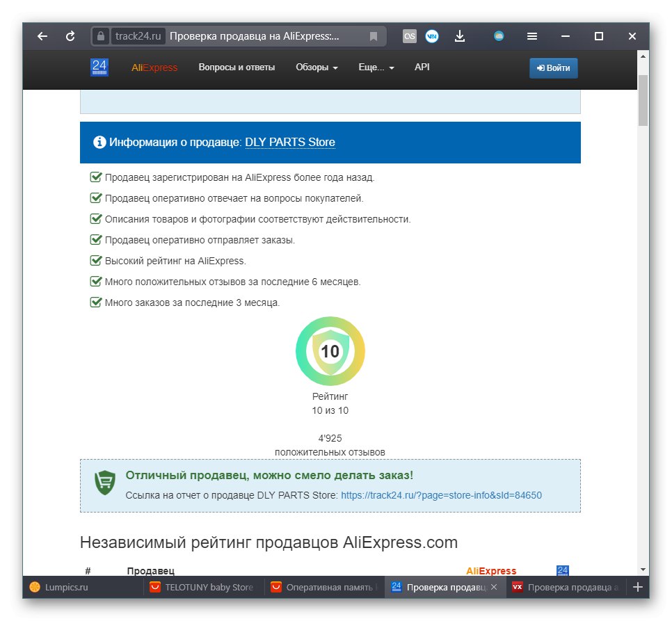Click checkmark for seller ships orders quickly

(95, 239)
